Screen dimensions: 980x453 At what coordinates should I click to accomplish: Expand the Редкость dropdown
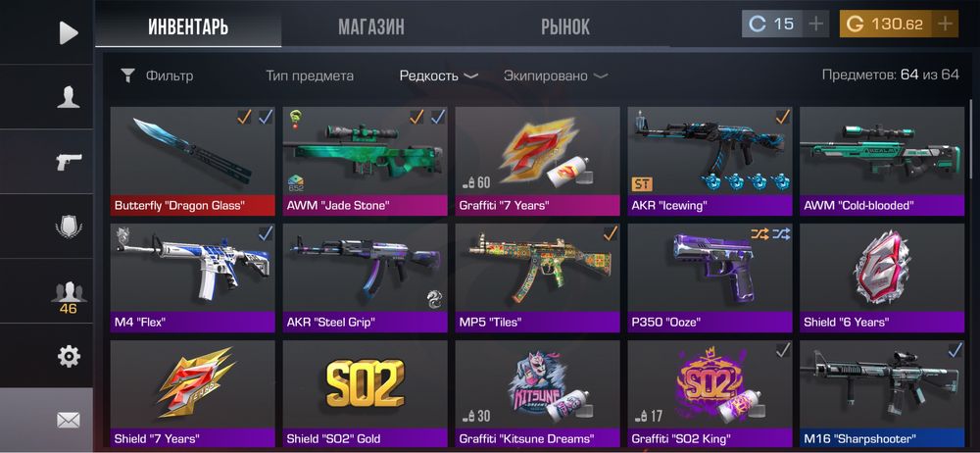coord(439,75)
